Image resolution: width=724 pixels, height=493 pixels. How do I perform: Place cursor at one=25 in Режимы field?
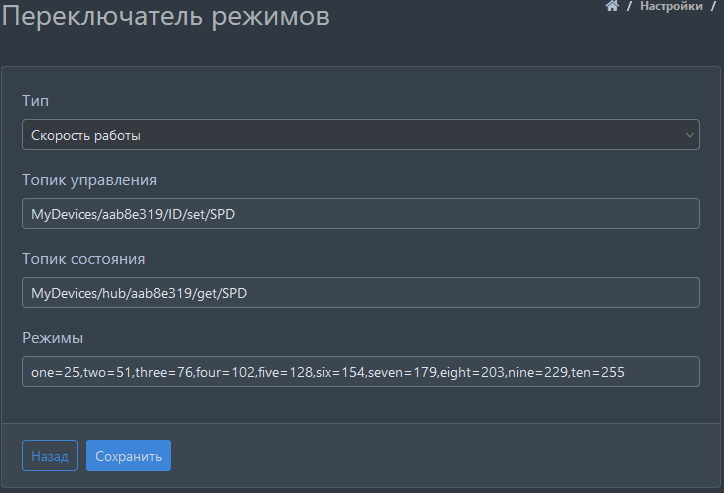point(55,372)
